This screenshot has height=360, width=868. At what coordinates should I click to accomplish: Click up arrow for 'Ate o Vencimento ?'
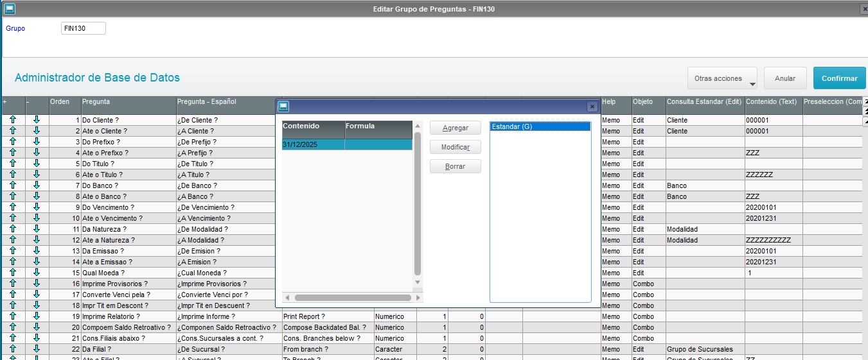(12, 218)
